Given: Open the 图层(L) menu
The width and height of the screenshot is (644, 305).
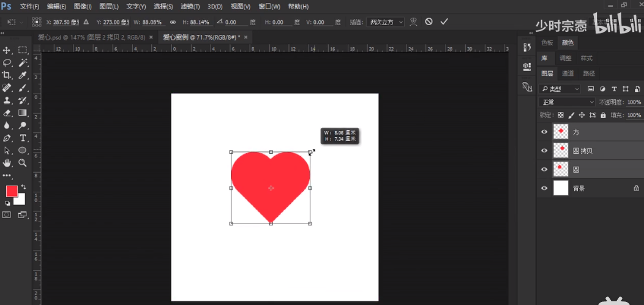Looking at the screenshot, I should pos(109,7).
